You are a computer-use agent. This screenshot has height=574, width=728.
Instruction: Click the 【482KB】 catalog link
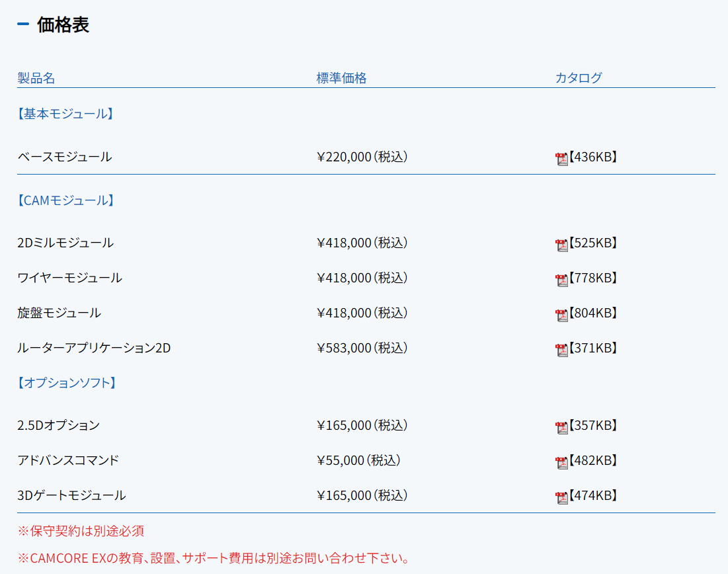[593, 461]
